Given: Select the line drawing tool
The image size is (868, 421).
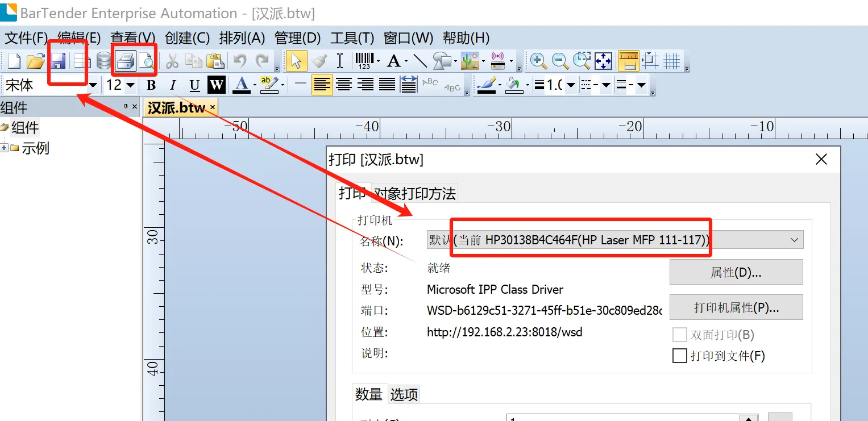Looking at the screenshot, I should click(420, 61).
